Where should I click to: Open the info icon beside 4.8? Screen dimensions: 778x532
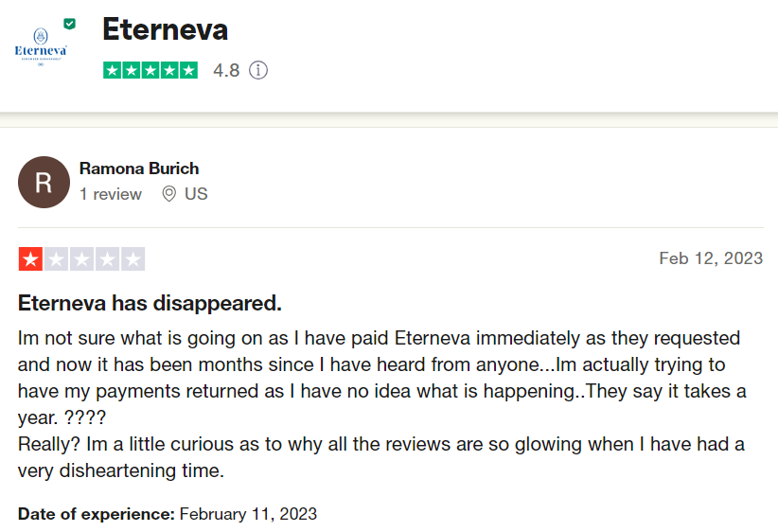pos(258,71)
